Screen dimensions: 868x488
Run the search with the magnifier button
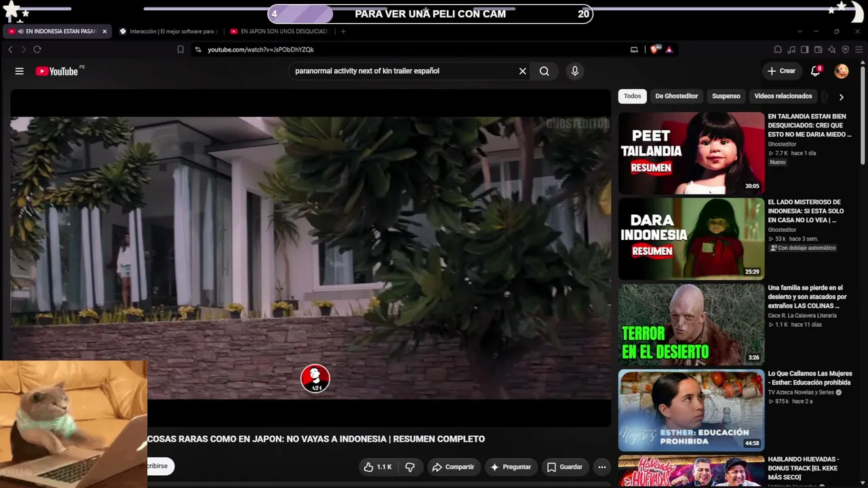pos(545,71)
